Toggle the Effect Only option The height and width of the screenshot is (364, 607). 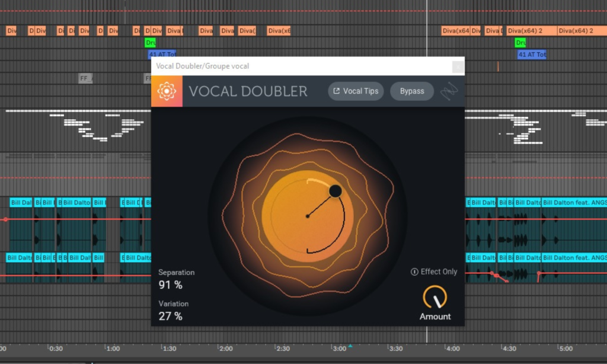(x=439, y=272)
